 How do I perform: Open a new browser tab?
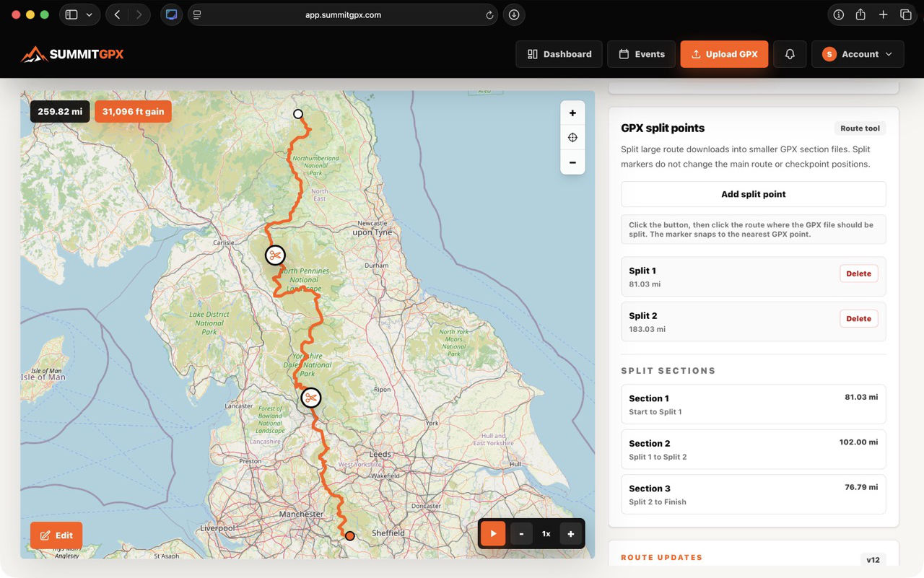883,14
